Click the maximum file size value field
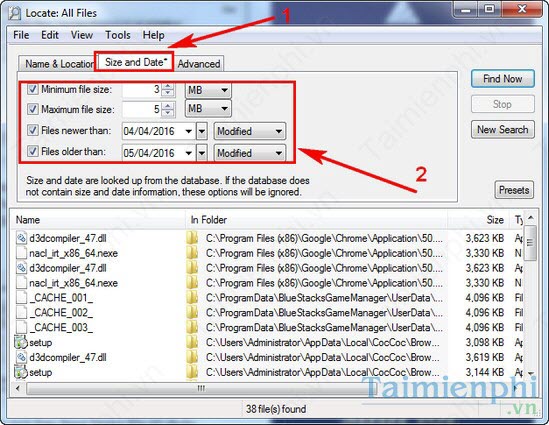This screenshot has height=425, width=549. pos(141,109)
